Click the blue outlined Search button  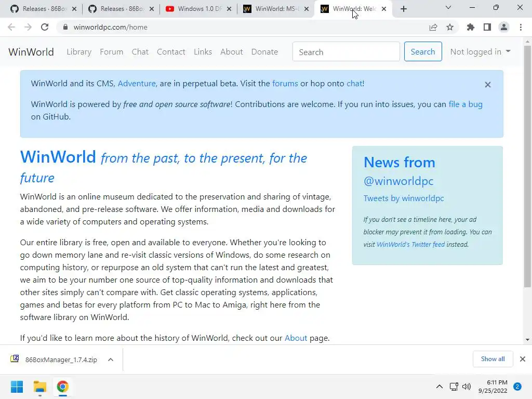point(423,51)
